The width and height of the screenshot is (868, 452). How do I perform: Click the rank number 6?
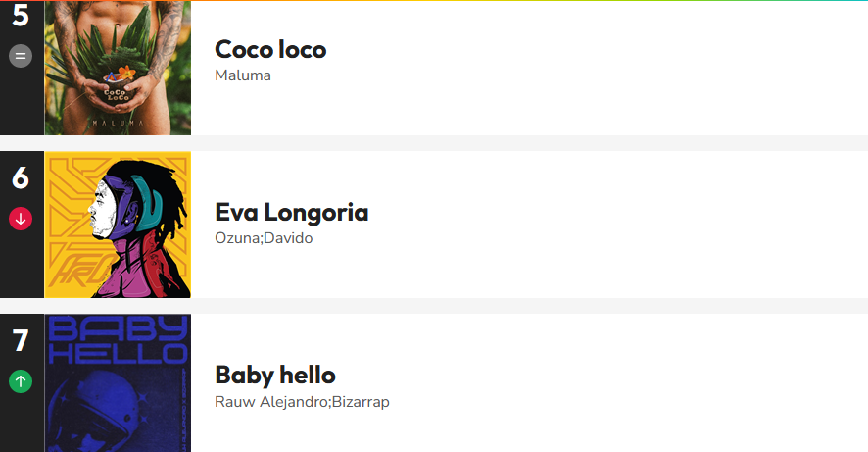pos(21,178)
